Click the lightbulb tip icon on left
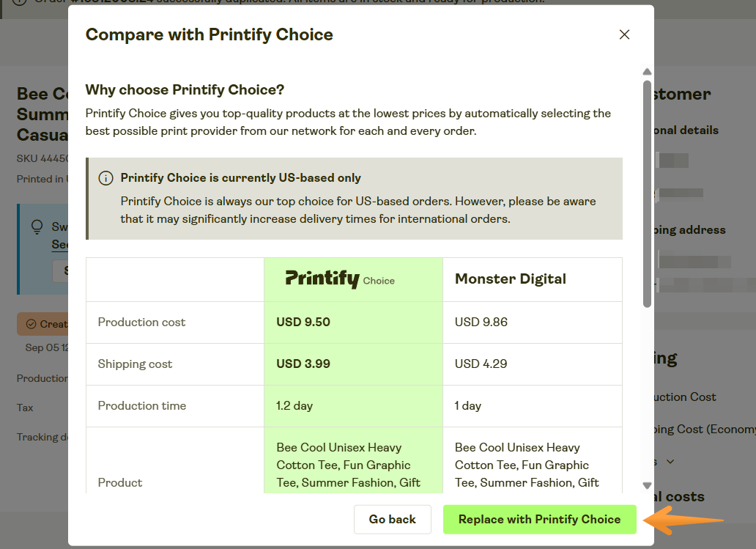The width and height of the screenshot is (756, 549). [37, 227]
